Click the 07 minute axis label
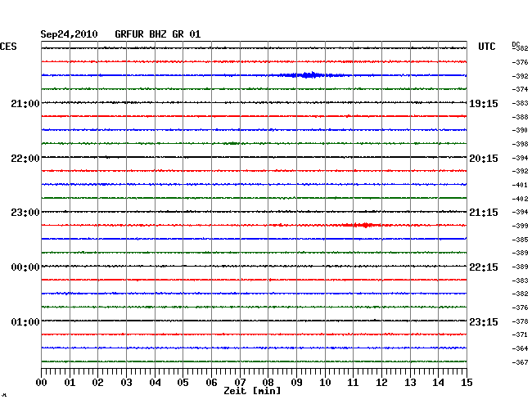Image resolution: width=532 pixels, height=404 pixels. [240, 382]
